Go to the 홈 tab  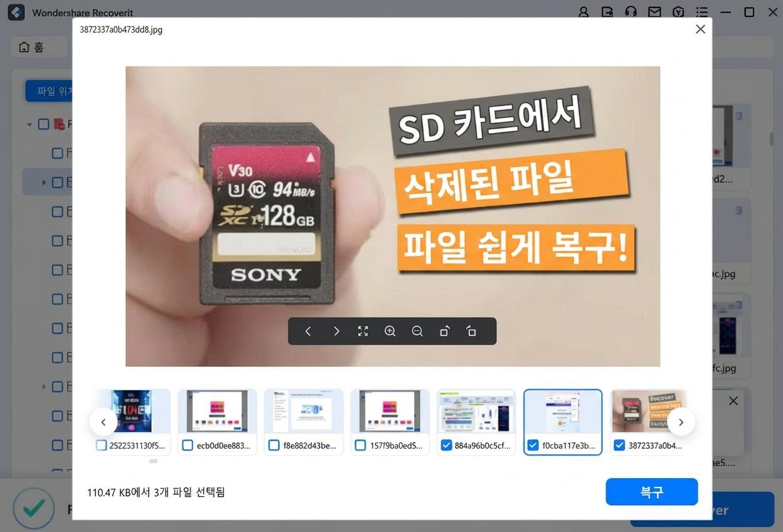click(x=33, y=48)
